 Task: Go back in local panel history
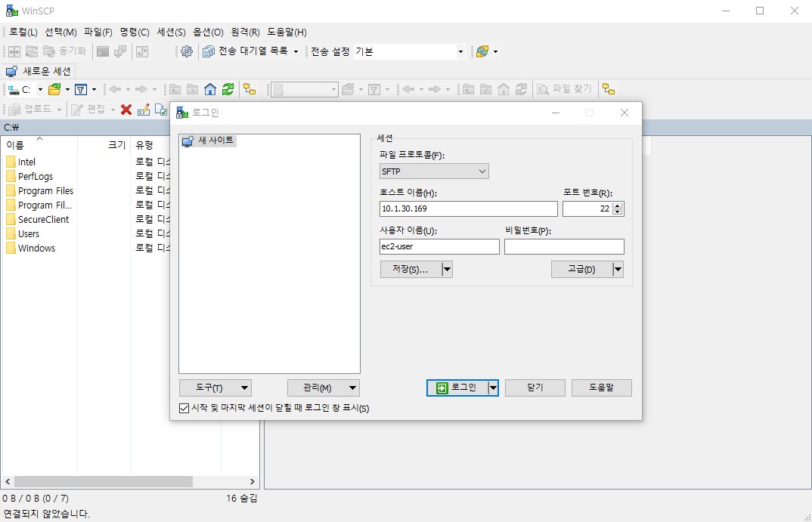(x=115, y=89)
